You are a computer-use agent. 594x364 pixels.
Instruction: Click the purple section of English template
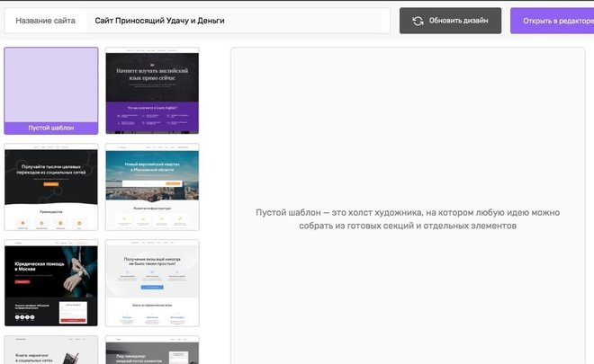152,117
